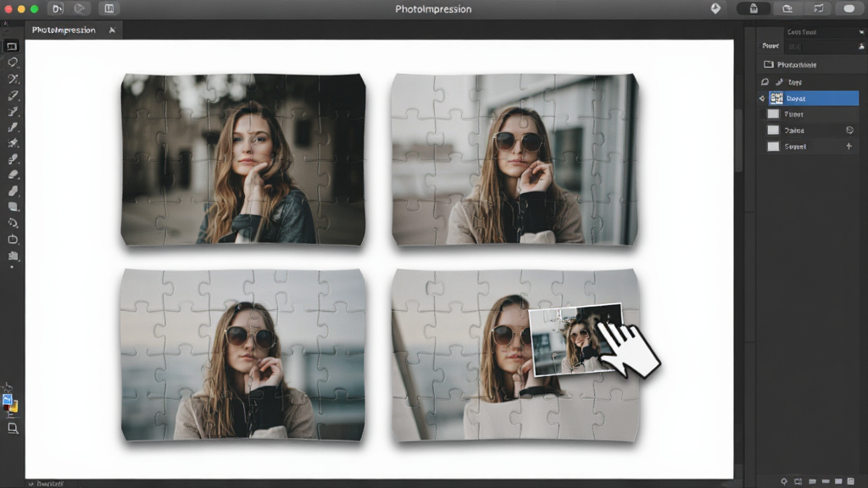
Task: Pick the wand tool below the lasso
Action: tap(13, 79)
